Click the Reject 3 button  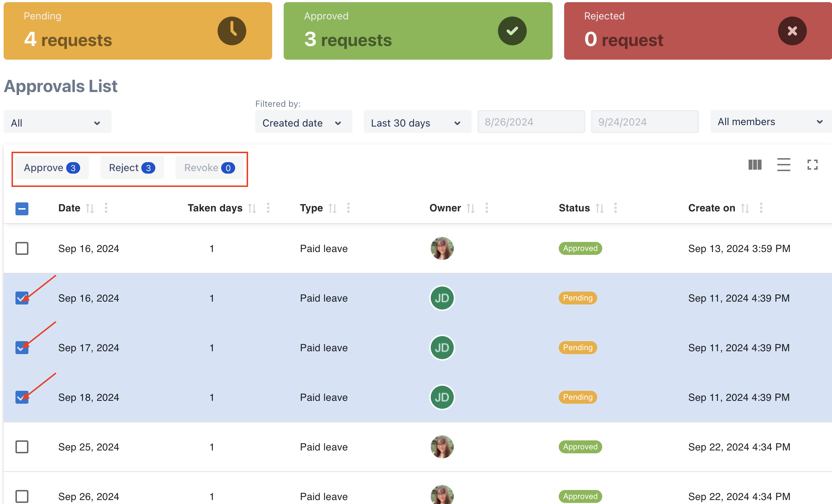[x=131, y=168]
